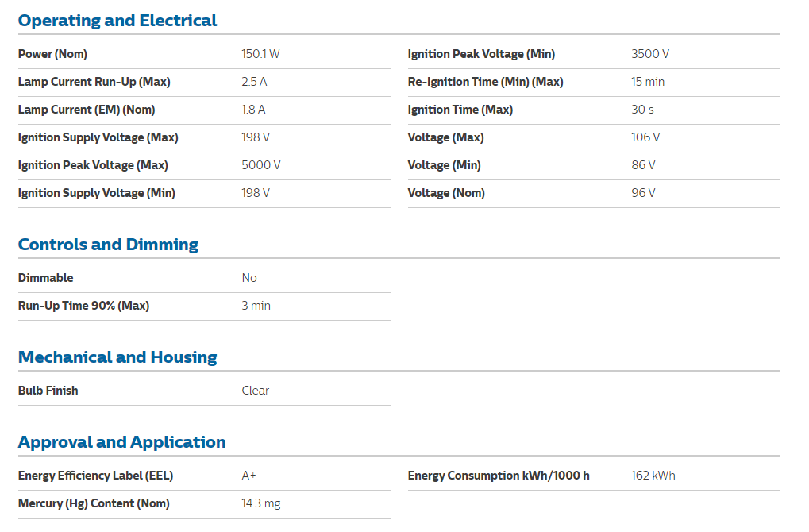Click the Operating and Electrical heading

point(117,21)
